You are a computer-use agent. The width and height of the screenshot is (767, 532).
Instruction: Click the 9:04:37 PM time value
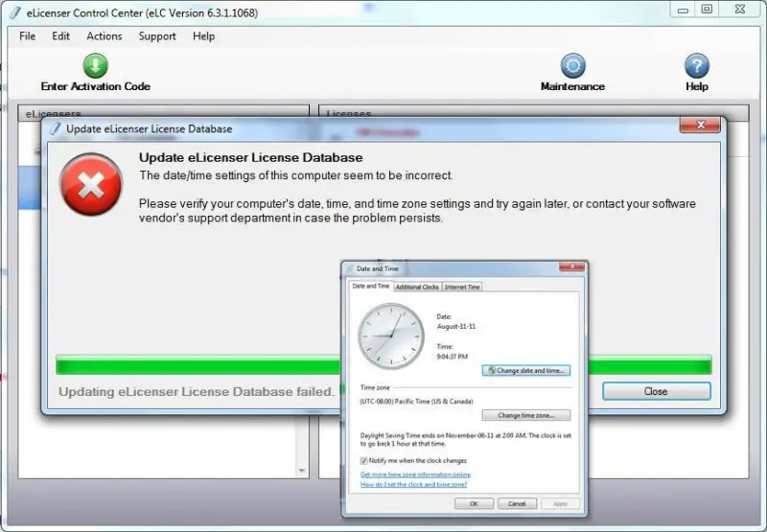452,357
